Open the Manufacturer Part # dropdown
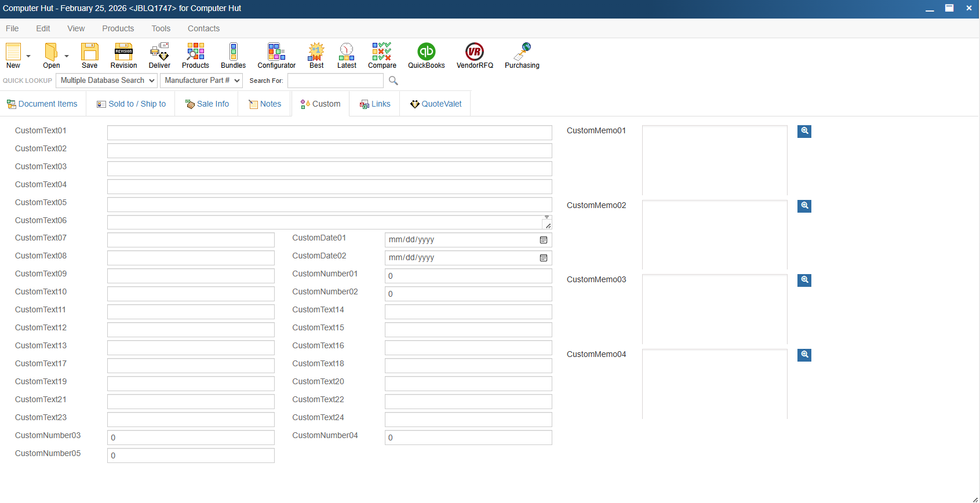This screenshot has width=980, height=503. pyautogui.click(x=201, y=81)
